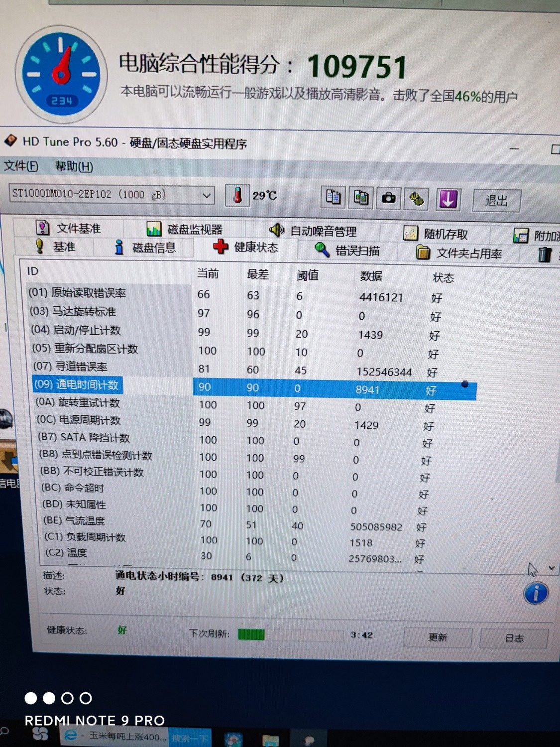560x747 pixels.
Task: Click the copy text to clipboard icon
Action: [333, 198]
